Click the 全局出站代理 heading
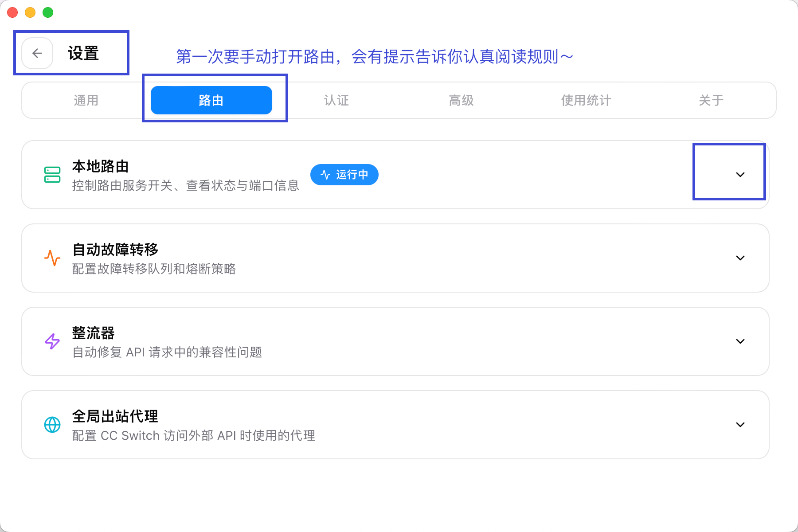Image resolution: width=798 pixels, height=532 pixels. (x=115, y=416)
